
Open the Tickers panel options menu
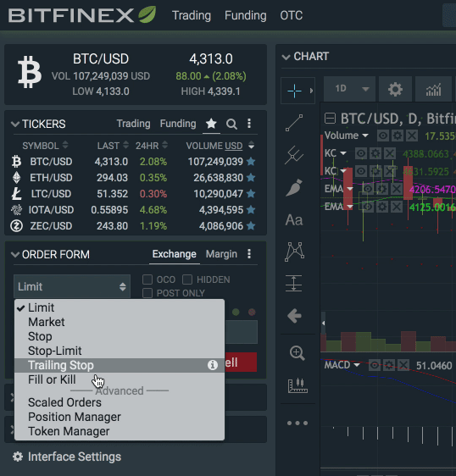249,124
